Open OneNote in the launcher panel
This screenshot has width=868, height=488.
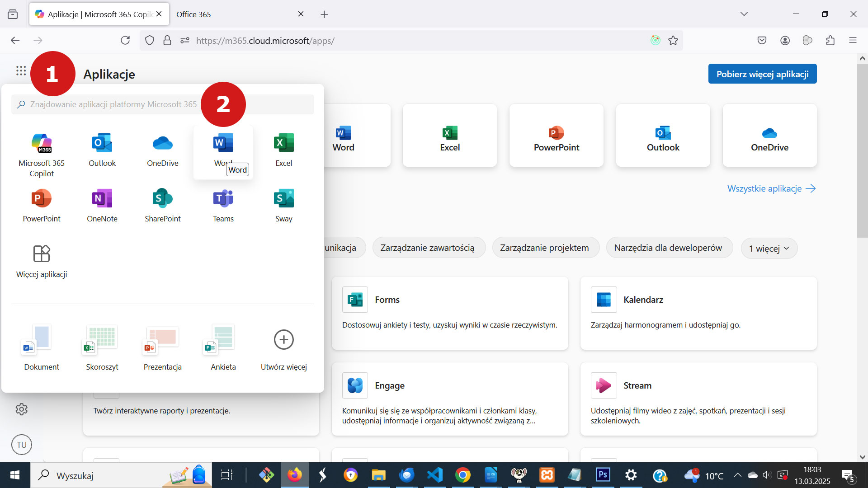102,199
